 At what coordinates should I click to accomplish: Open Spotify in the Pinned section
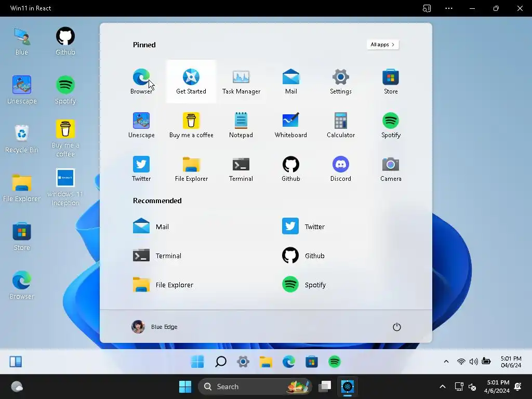pyautogui.click(x=391, y=125)
